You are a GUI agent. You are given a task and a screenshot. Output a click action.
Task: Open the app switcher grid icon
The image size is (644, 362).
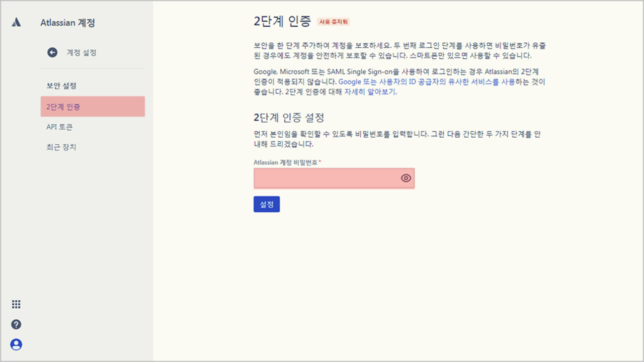click(16, 304)
